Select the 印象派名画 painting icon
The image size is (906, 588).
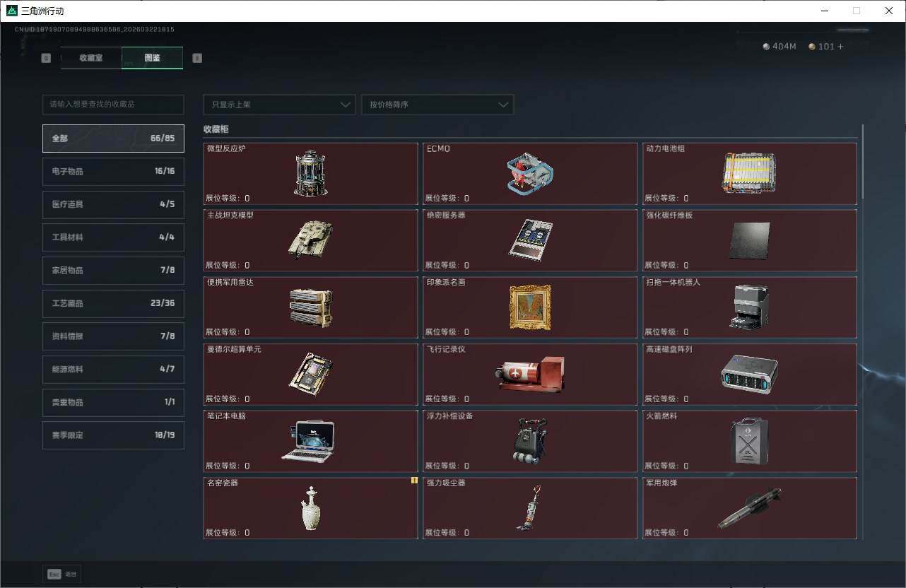click(530, 307)
